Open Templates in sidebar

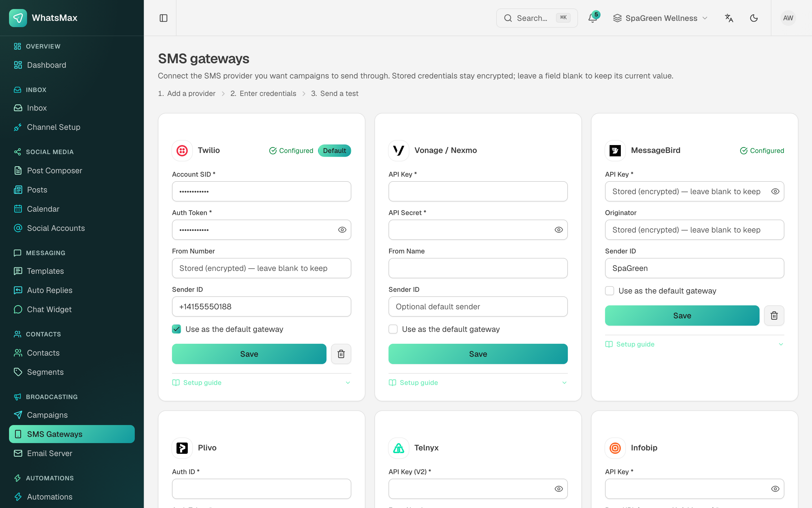[72, 271]
